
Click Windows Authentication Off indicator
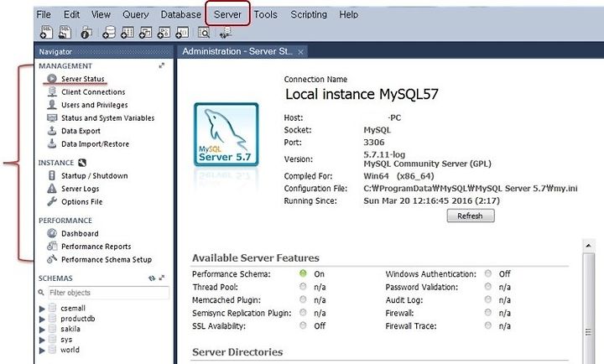click(x=488, y=273)
